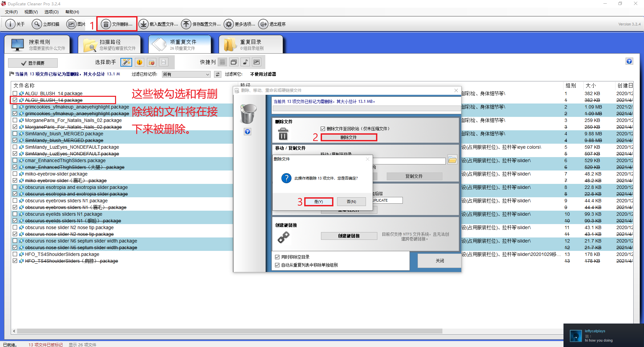Click the document icon beside selection tools
Screen dimensions: 644x347
(164, 62)
